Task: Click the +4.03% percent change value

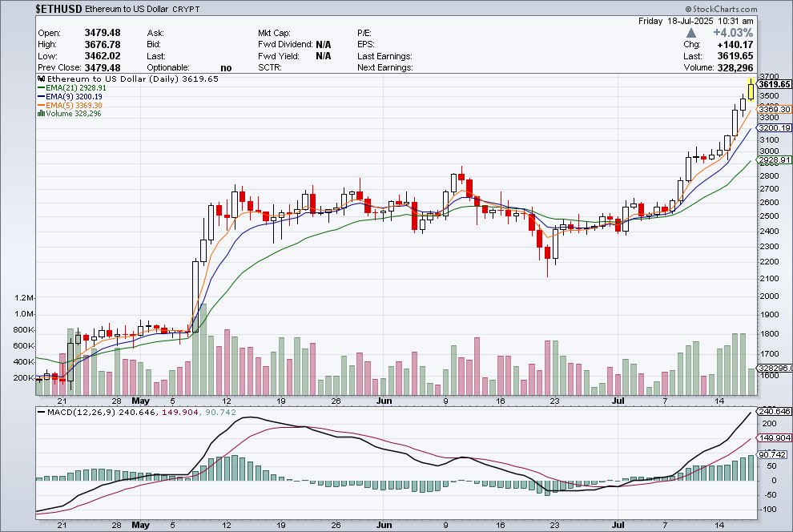Action: click(733, 33)
